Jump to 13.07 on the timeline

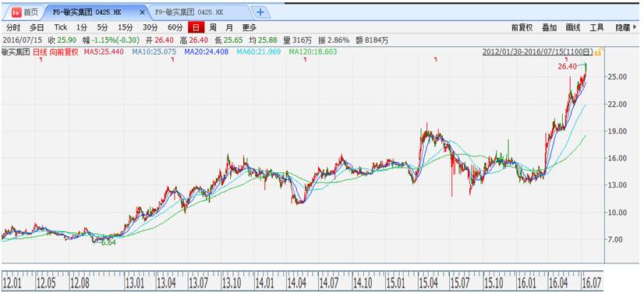(x=199, y=283)
